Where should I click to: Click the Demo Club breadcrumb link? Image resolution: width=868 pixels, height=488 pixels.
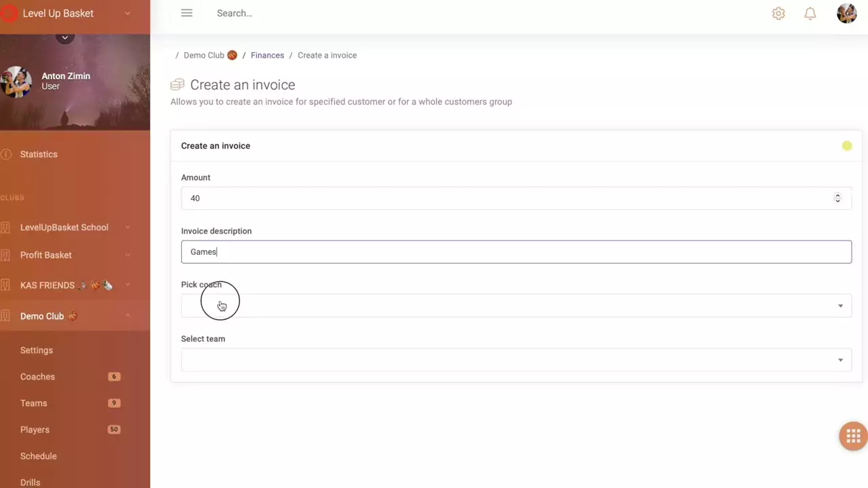pos(204,56)
